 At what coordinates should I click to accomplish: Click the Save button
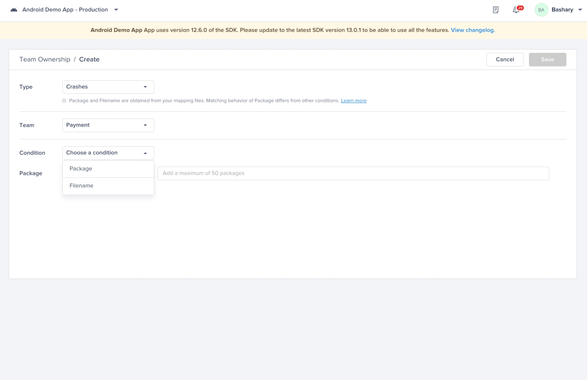[547, 59]
